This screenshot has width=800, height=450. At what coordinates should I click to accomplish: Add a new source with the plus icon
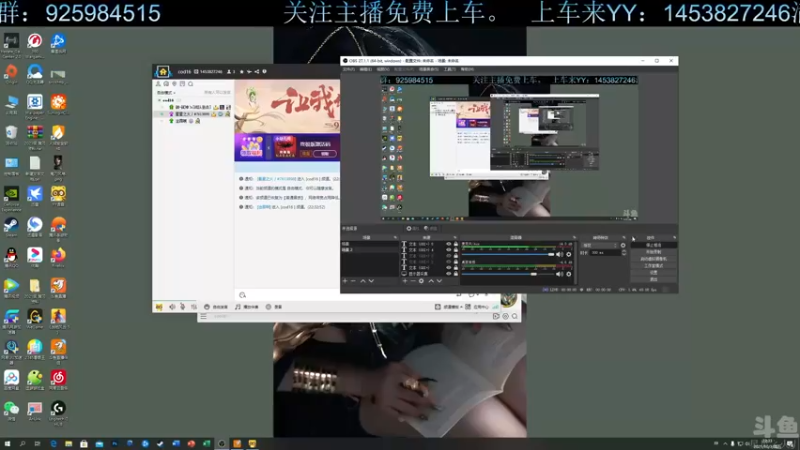click(x=405, y=281)
